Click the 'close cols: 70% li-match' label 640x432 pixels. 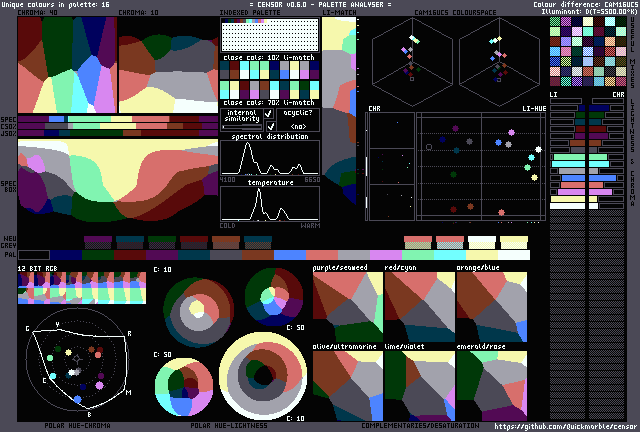click(x=269, y=102)
